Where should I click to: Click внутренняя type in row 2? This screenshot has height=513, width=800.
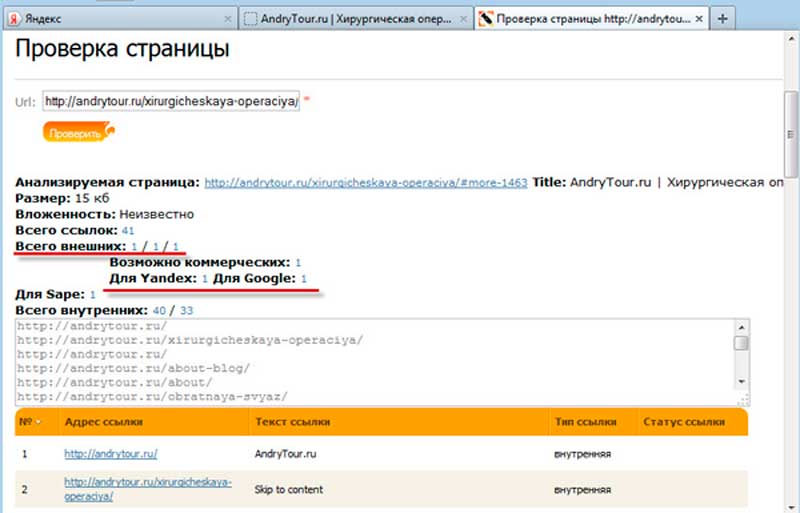(x=582, y=490)
